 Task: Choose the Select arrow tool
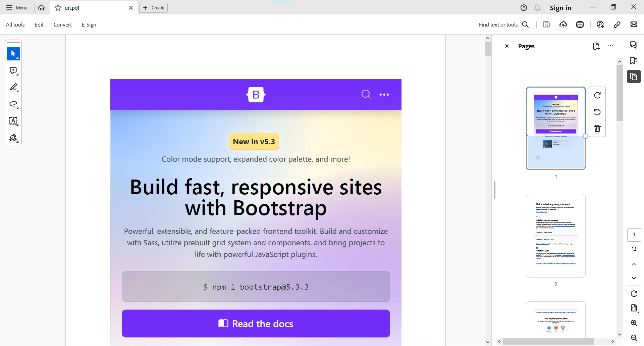(13, 54)
